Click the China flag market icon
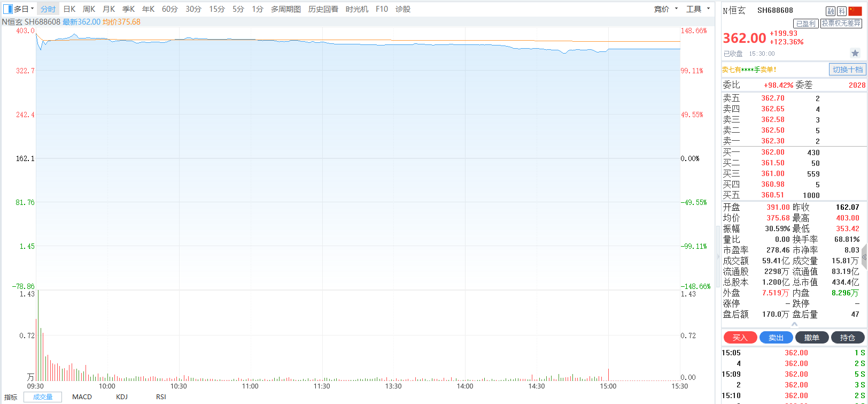868x404 pixels. [x=855, y=11]
